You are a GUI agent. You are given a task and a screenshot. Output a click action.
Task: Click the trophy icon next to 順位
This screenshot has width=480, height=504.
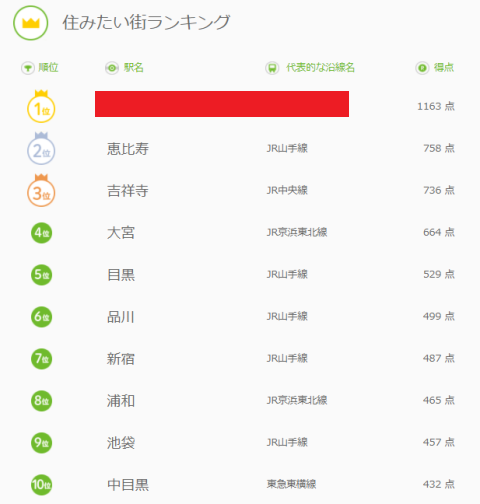[28, 68]
